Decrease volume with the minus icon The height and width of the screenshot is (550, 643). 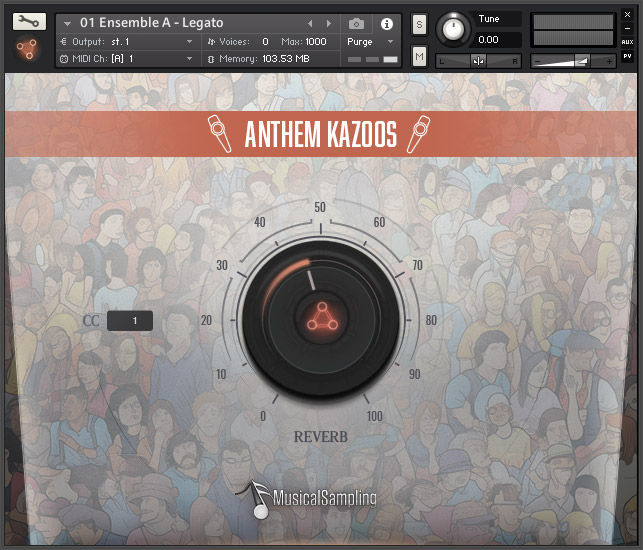[538, 62]
